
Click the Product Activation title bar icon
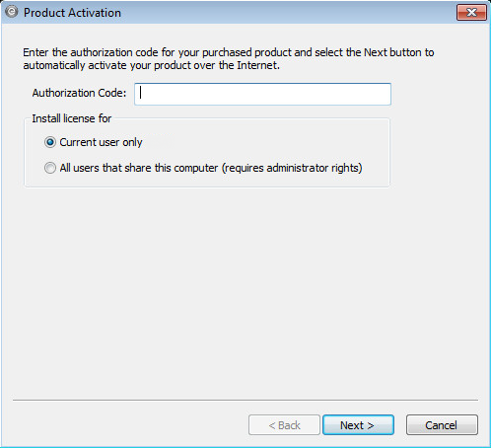tap(12, 12)
